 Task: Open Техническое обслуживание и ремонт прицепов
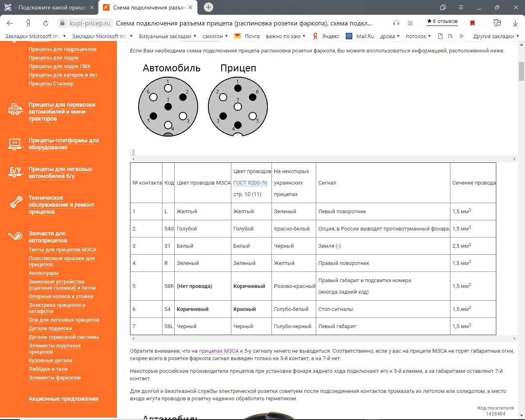(62, 205)
